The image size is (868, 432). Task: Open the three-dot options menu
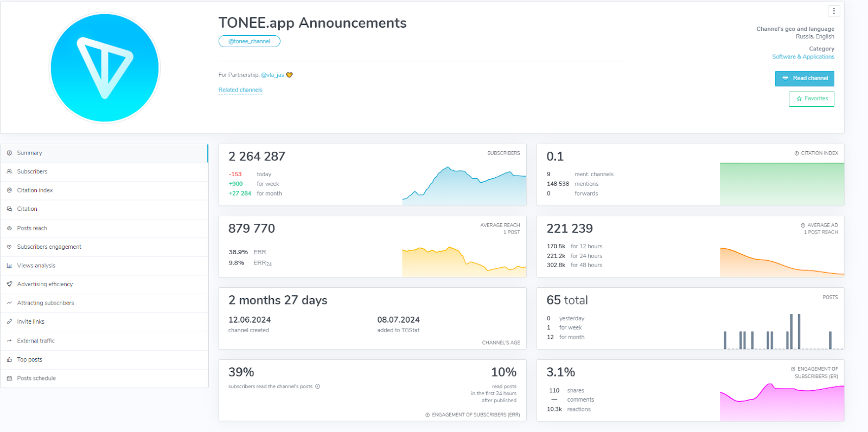tap(834, 11)
